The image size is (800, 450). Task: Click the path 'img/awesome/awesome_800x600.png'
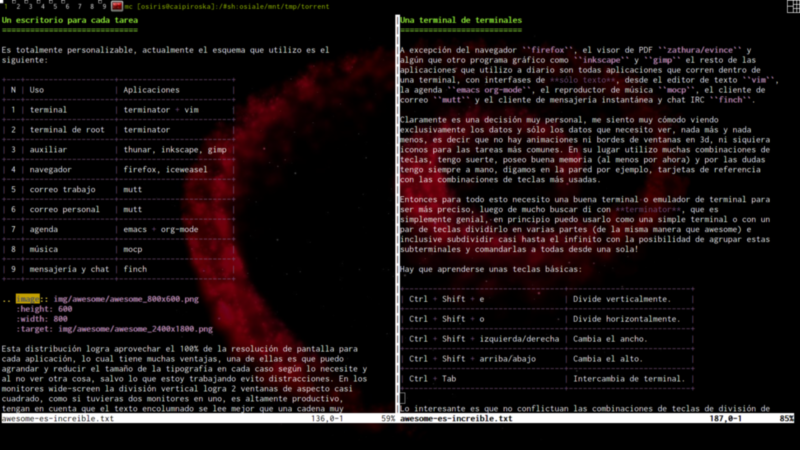tap(126, 299)
